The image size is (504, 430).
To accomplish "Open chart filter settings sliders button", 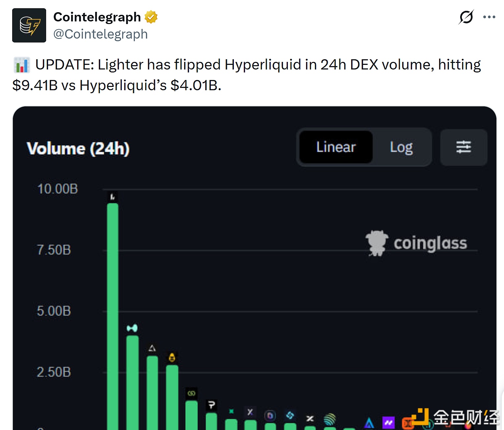I will pos(463,147).
